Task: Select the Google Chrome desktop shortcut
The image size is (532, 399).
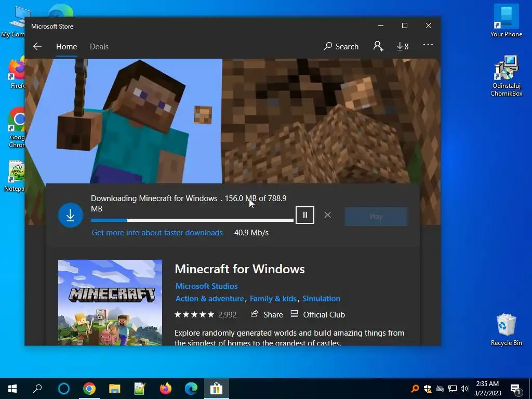Action: tap(16, 127)
